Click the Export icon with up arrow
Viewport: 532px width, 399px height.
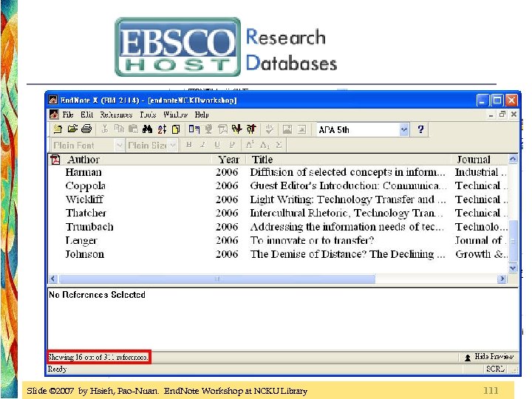[251, 129]
